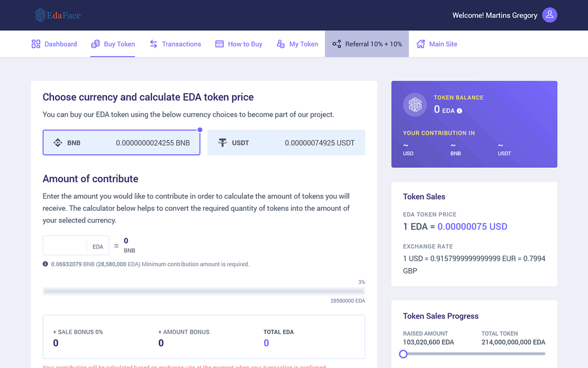Screen dimensions: 588x368
Task: Click the 0.00000075 USD price link
Action: click(x=472, y=227)
